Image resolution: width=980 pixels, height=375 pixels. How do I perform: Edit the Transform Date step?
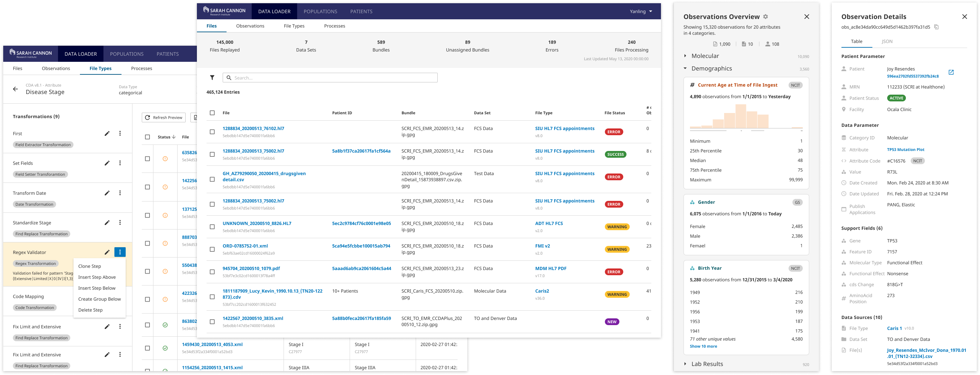click(107, 193)
